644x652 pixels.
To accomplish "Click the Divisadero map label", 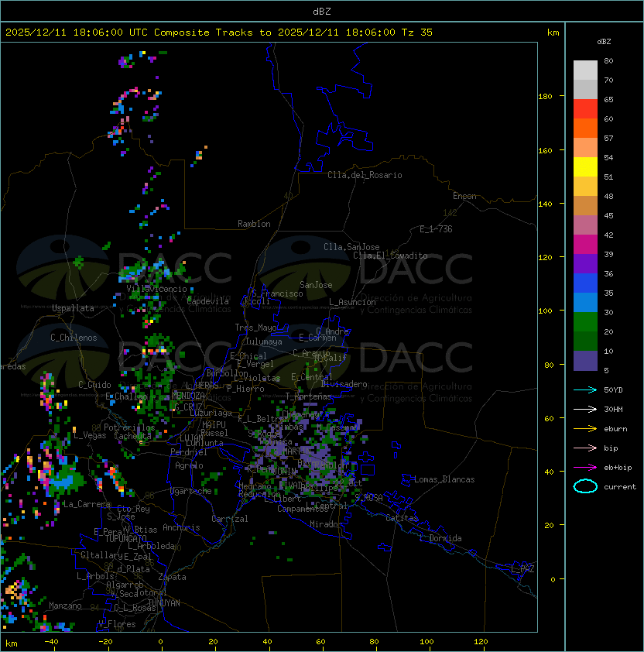I will tap(344, 385).
